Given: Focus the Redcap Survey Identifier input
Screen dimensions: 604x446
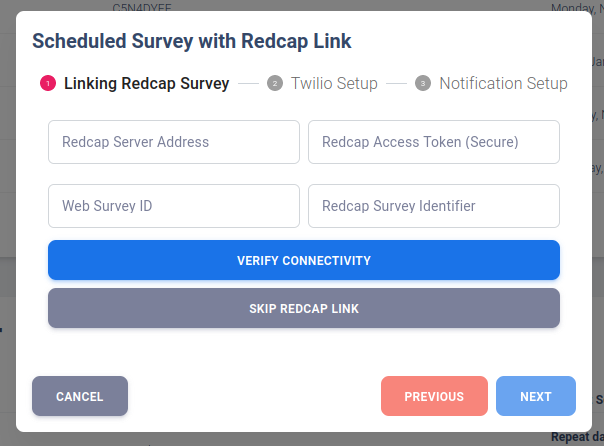Looking at the screenshot, I should [434, 206].
